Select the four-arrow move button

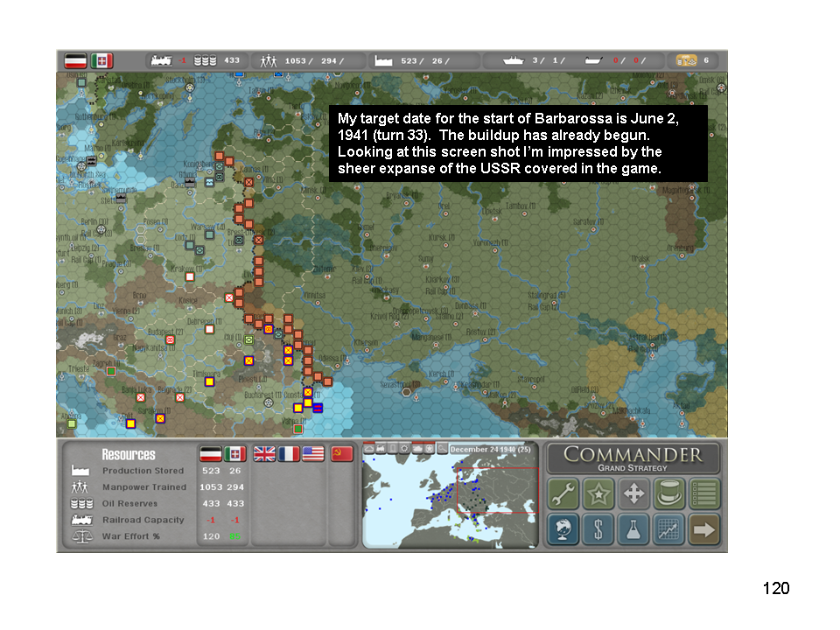pos(634,494)
